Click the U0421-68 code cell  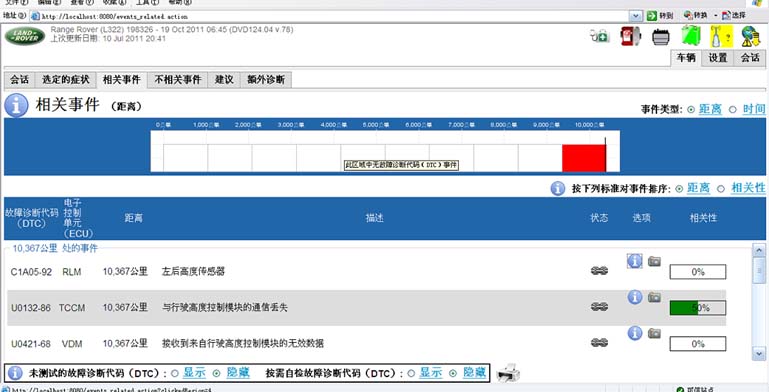coord(30,344)
